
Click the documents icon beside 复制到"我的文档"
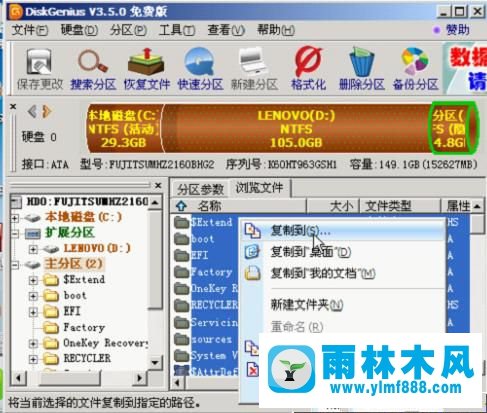pyautogui.click(x=252, y=273)
